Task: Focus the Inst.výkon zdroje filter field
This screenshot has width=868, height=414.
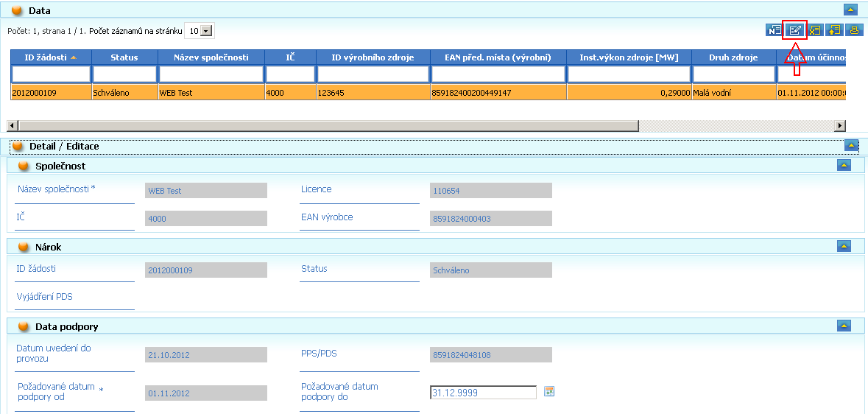Action: click(x=629, y=74)
